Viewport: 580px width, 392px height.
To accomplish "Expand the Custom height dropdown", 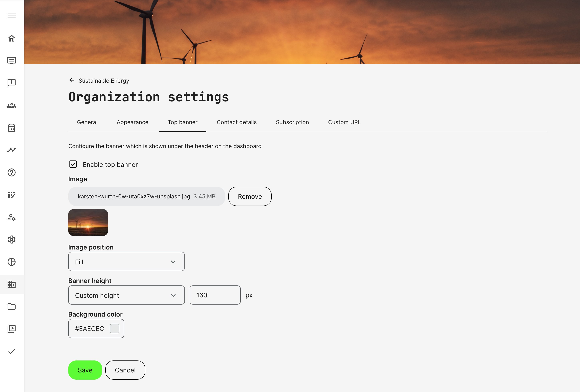I will 126,295.
